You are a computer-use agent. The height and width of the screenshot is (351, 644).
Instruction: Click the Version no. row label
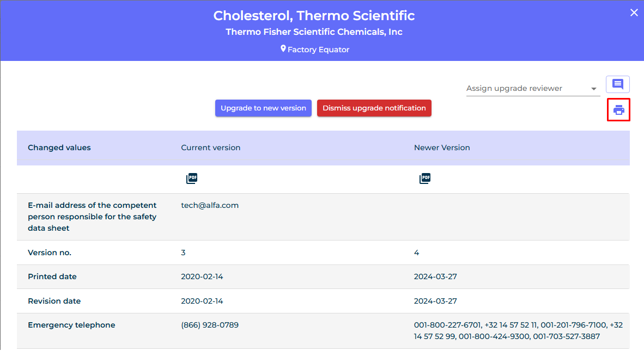(x=50, y=253)
